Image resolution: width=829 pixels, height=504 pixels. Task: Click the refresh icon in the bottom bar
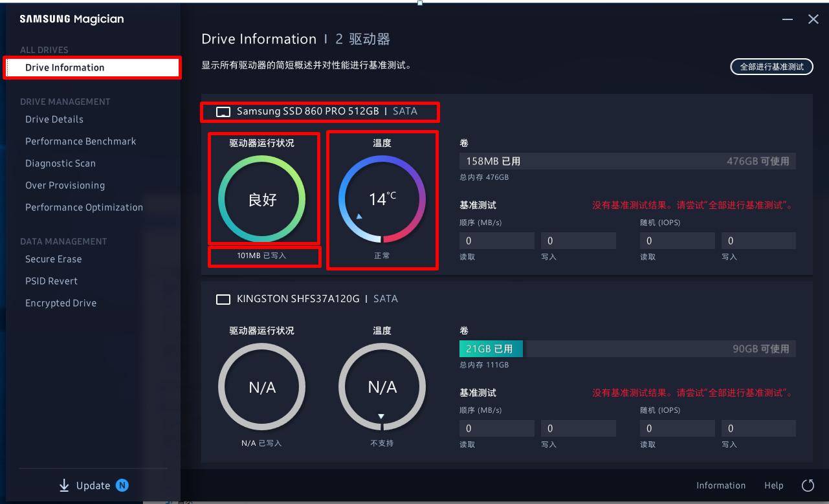tap(807, 485)
